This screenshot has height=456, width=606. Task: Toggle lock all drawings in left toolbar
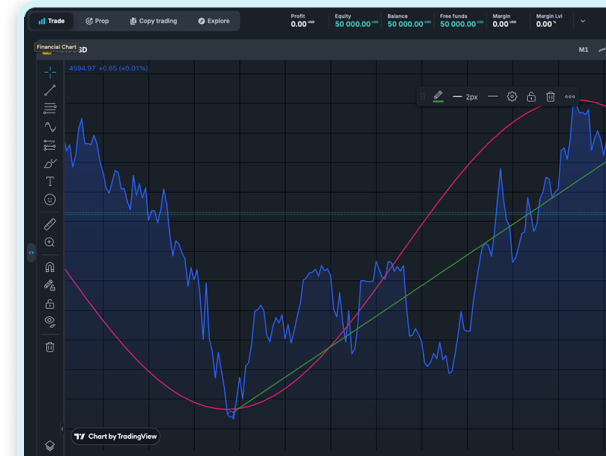(50, 303)
